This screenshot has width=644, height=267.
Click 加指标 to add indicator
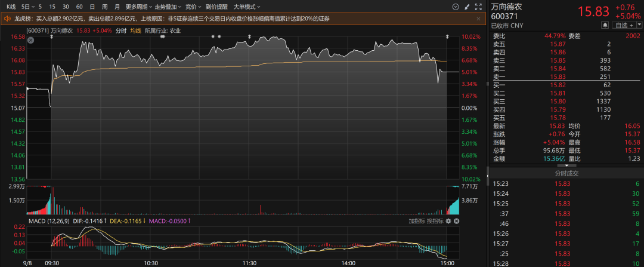pos(417,222)
